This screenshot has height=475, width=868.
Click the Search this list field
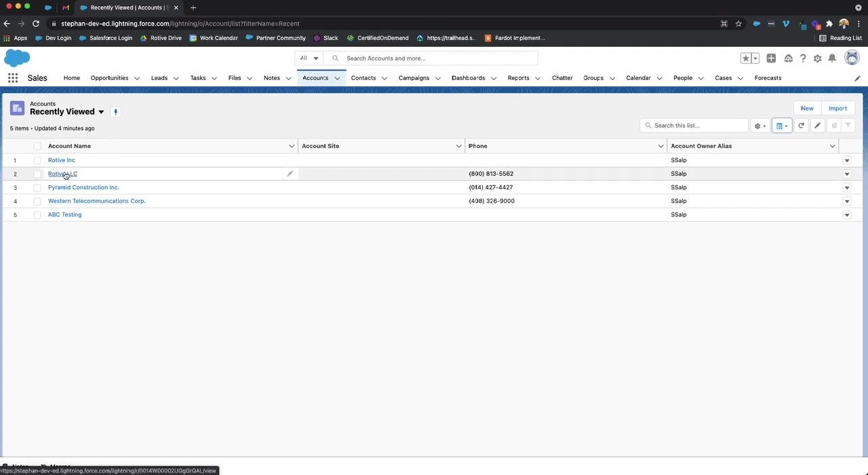click(x=694, y=126)
